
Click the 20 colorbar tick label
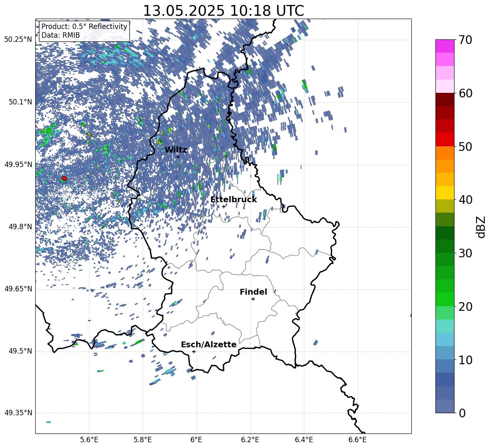point(465,307)
